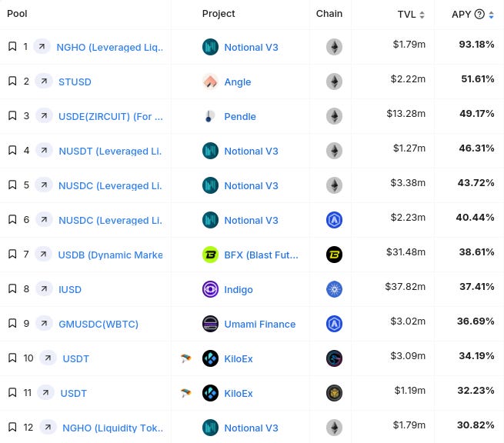Click the BFX green project logo
Image resolution: width=504 pixels, height=443 pixels.
point(210,255)
